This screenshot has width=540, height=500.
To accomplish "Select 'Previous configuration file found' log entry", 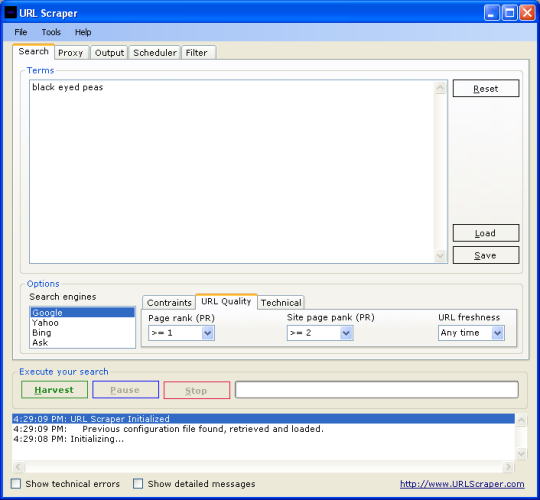I will [263, 429].
